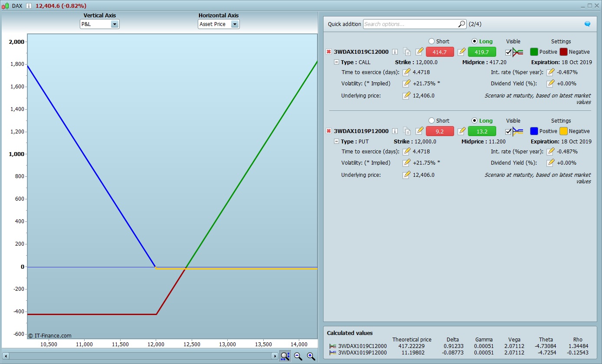This screenshot has width=602, height=364.
Task: Open the chat bubble icon in Quick addition bar
Action: 587,24
